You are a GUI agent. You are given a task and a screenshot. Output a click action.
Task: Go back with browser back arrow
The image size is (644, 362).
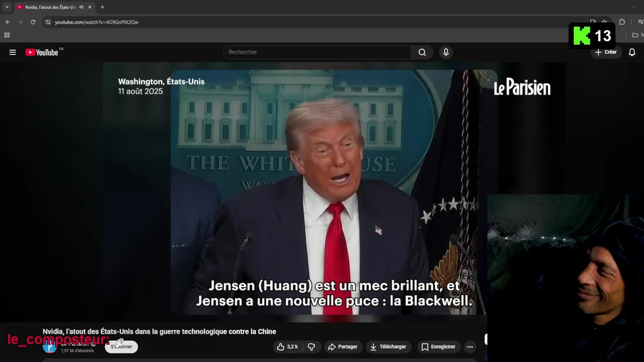tap(8, 22)
